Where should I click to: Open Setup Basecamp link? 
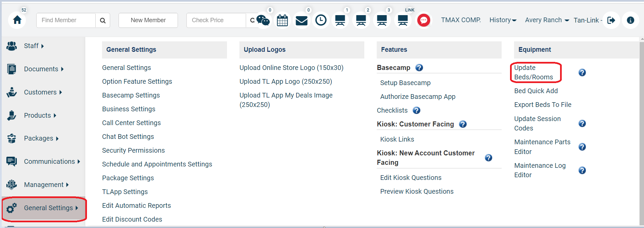click(x=405, y=83)
